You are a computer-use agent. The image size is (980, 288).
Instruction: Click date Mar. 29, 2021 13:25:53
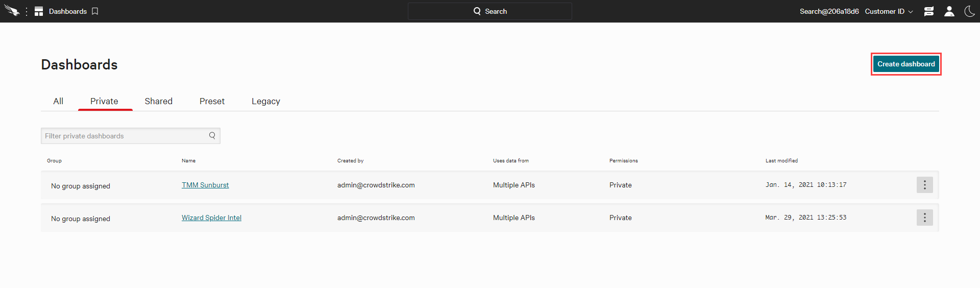[x=806, y=218]
